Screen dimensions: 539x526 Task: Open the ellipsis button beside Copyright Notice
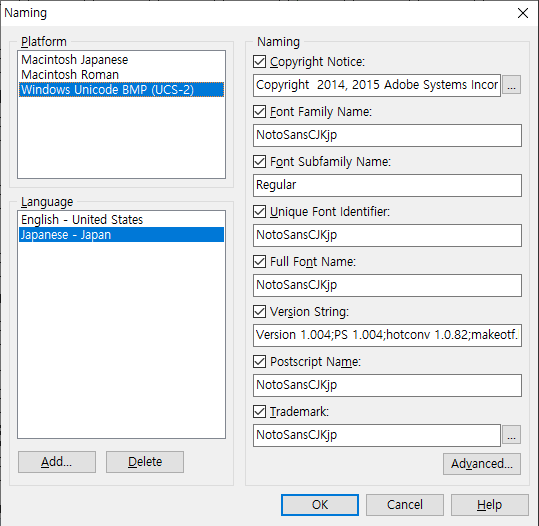(x=512, y=85)
